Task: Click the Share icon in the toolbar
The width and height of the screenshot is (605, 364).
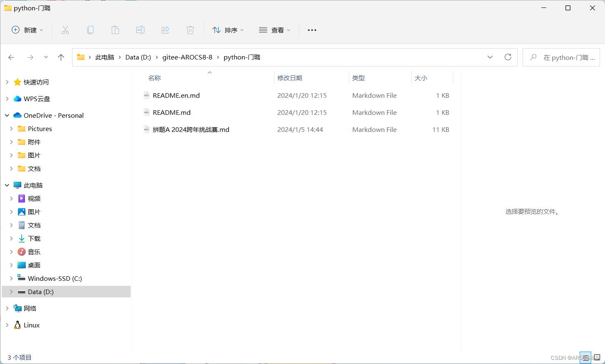Action: click(x=165, y=30)
